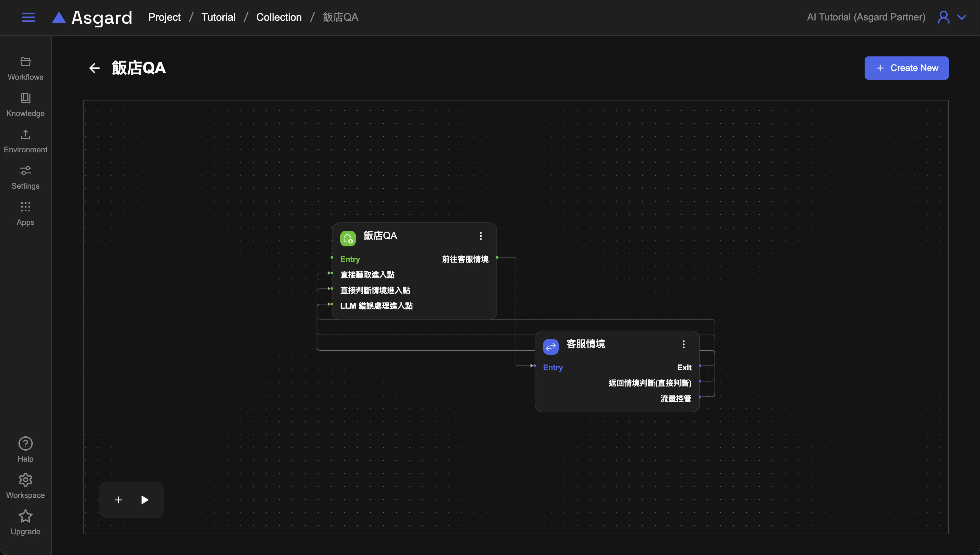Navigate to Collection breadcrumb
This screenshot has height=555, width=980.
click(x=278, y=17)
